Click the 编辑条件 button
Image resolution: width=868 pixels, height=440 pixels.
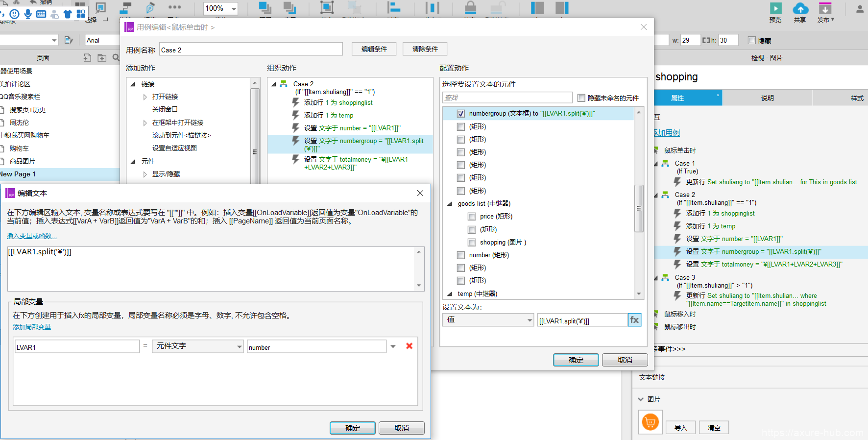(374, 49)
